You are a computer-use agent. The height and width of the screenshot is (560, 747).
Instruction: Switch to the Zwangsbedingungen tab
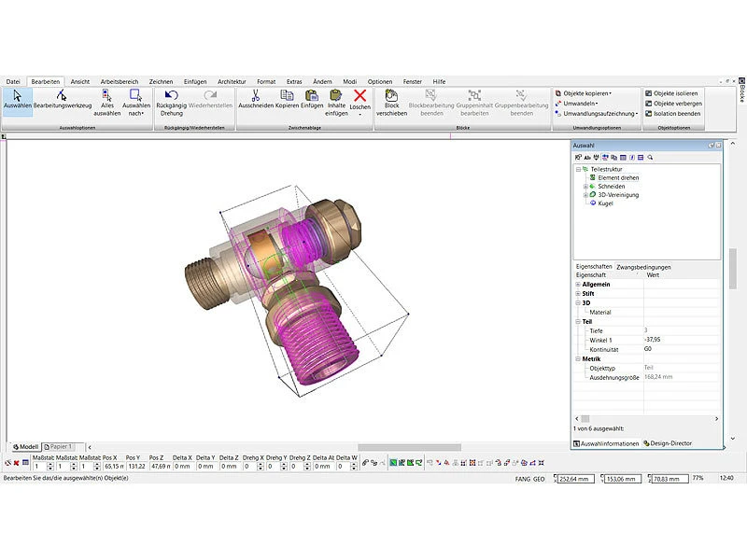pyautogui.click(x=643, y=267)
